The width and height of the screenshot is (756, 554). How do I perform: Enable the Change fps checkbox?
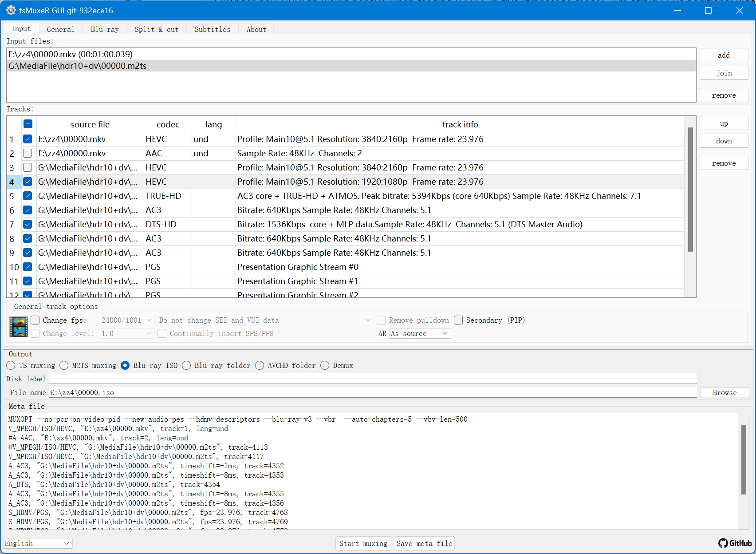point(35,320)
